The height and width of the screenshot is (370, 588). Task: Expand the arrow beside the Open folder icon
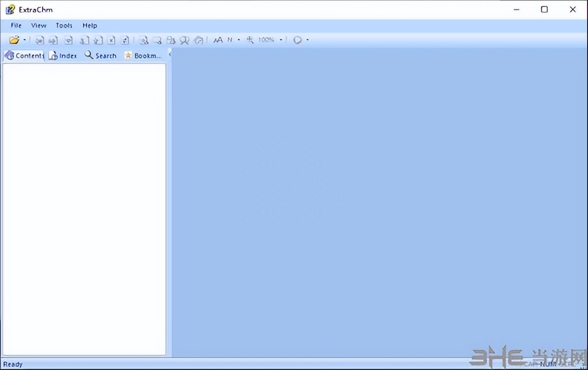pos(24,40)
